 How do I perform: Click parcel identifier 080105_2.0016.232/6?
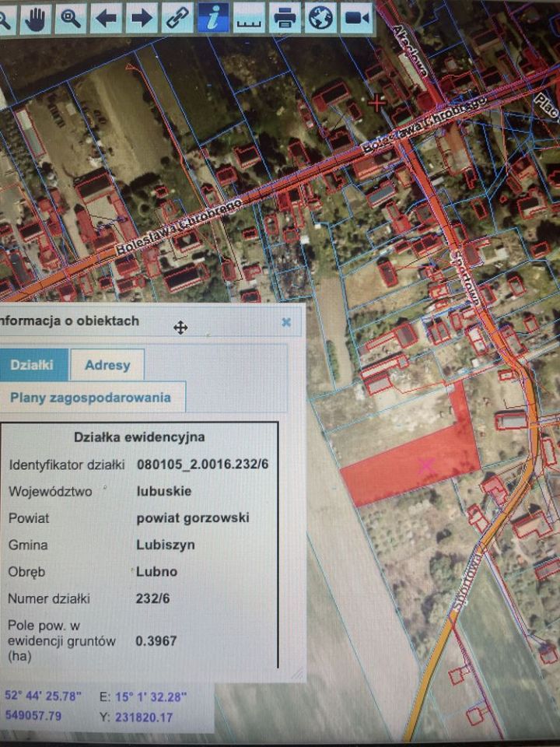(x=202, y=465)
